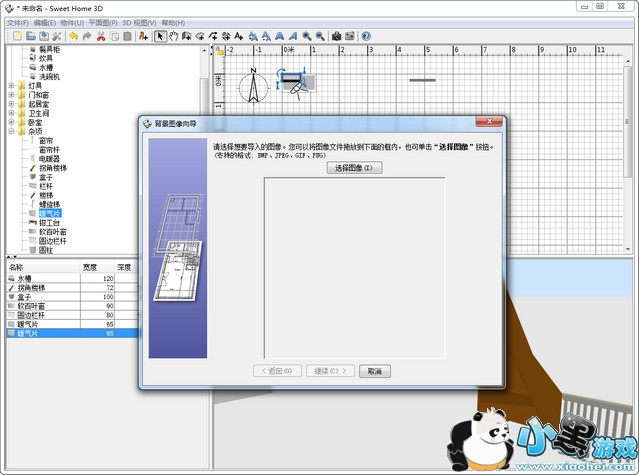Click the Add furniture to home icon

(x=143, y=37)
